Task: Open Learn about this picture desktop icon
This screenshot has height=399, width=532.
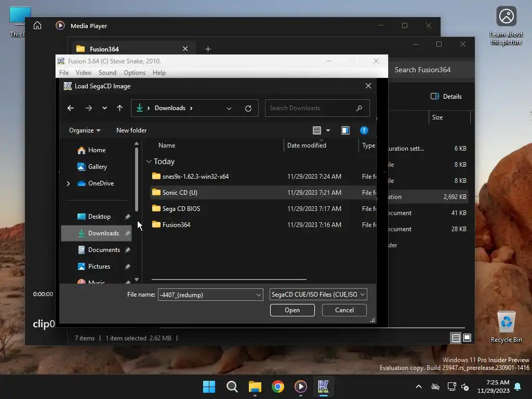Action: click(506, 26)
